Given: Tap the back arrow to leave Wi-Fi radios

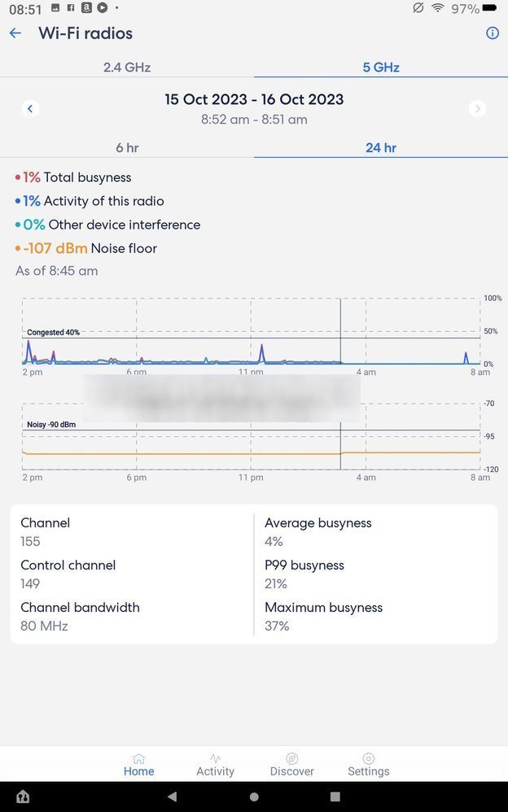Looking at the screenshot, I should (15, 33).
